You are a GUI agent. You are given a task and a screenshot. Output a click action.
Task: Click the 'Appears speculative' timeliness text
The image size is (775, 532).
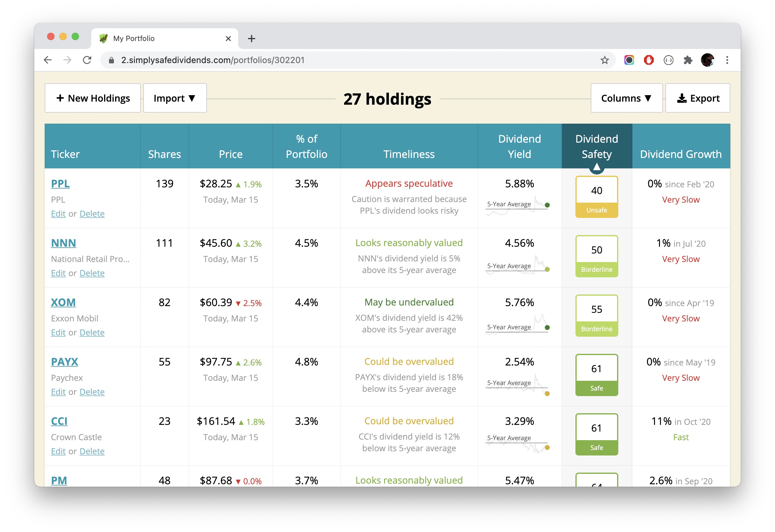click(x=409, y=183)
